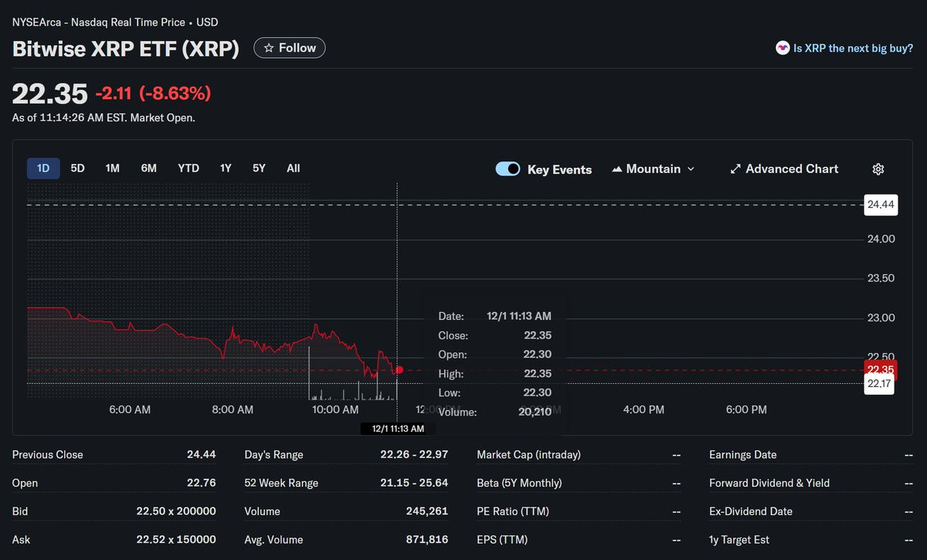Click the mountain chart type icon
Image resolution: width=927 pixels, height=560 pixels.
tap(617, 169)
